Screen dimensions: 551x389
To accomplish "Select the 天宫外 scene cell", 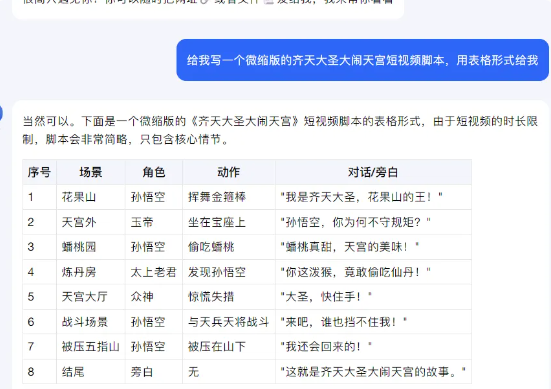I will click(91, 222).
